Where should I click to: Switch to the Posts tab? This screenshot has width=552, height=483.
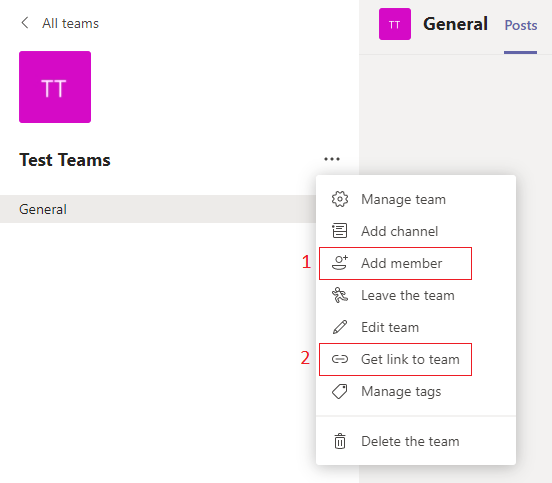tap(521, 25)
